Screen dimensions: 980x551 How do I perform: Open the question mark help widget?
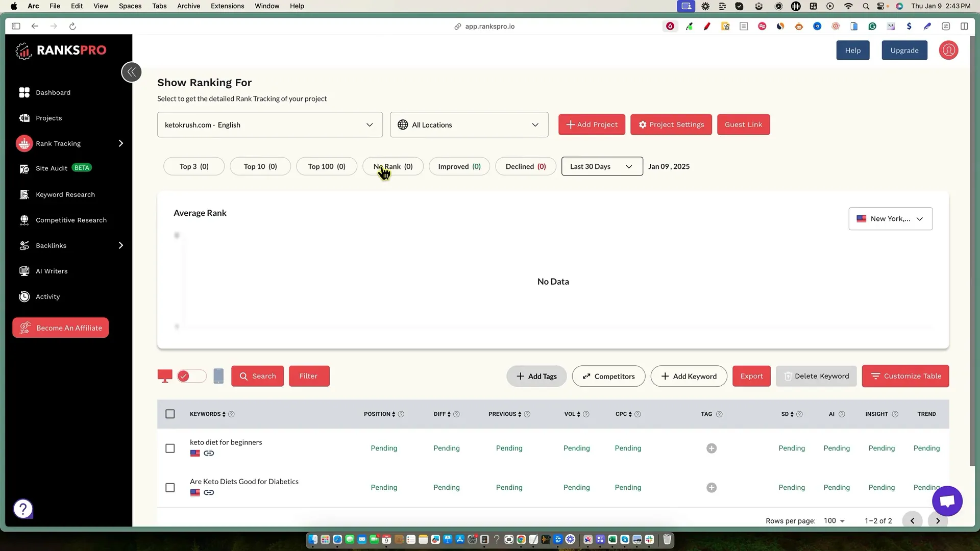(23, 509)
